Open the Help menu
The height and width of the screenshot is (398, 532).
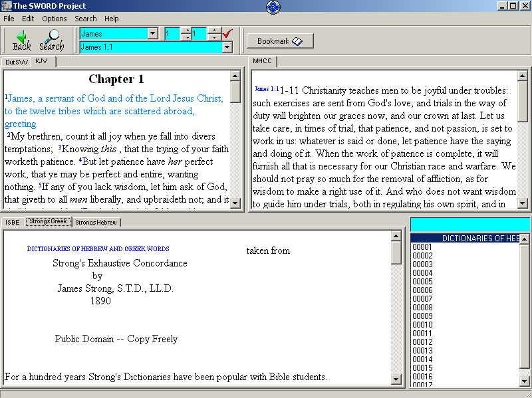tap(111, 19)
